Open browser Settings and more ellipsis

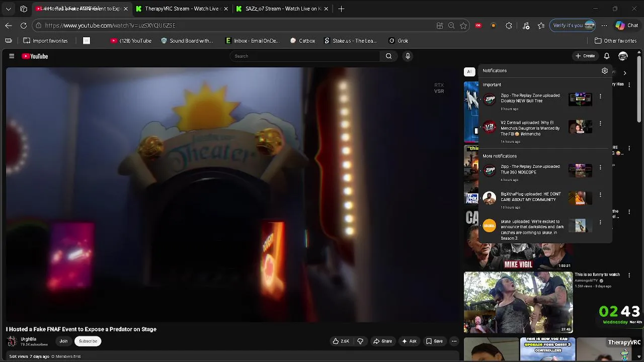pyautogui.click(x=604, y=26)
